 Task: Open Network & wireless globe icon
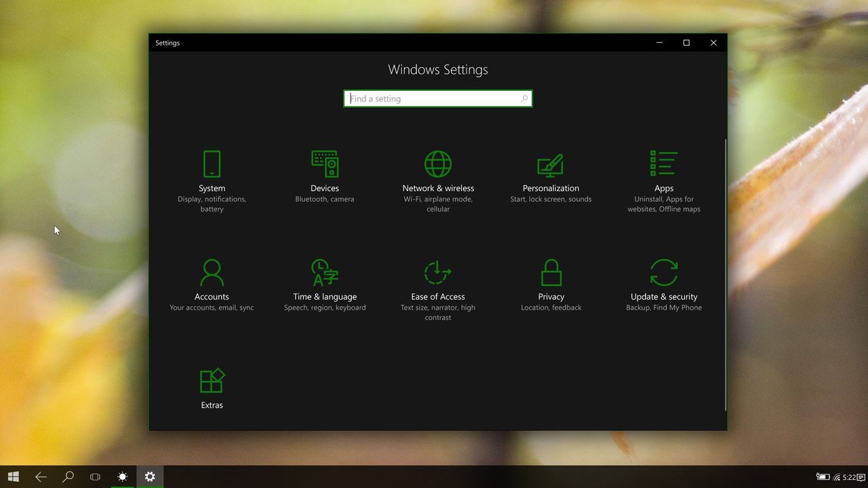[x=438, y=164]
